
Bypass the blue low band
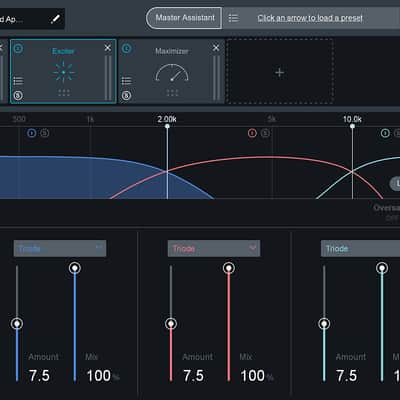[32, 133]
